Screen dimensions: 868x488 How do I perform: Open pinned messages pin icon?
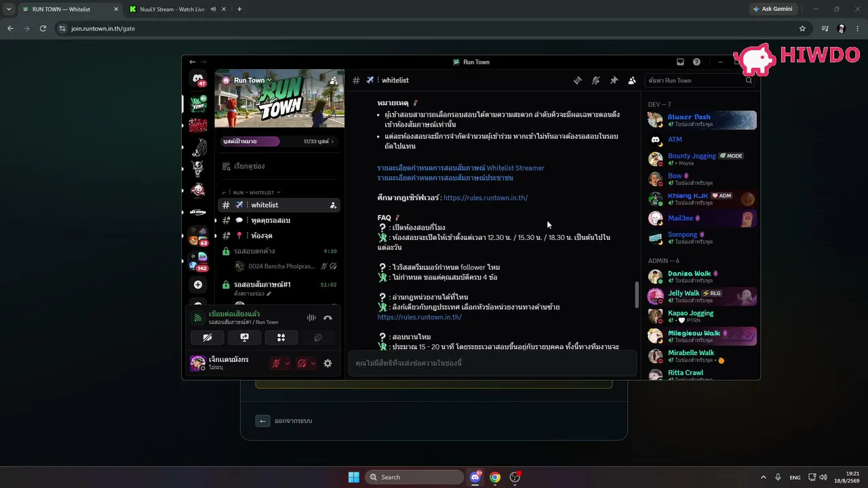pos(614,80)
